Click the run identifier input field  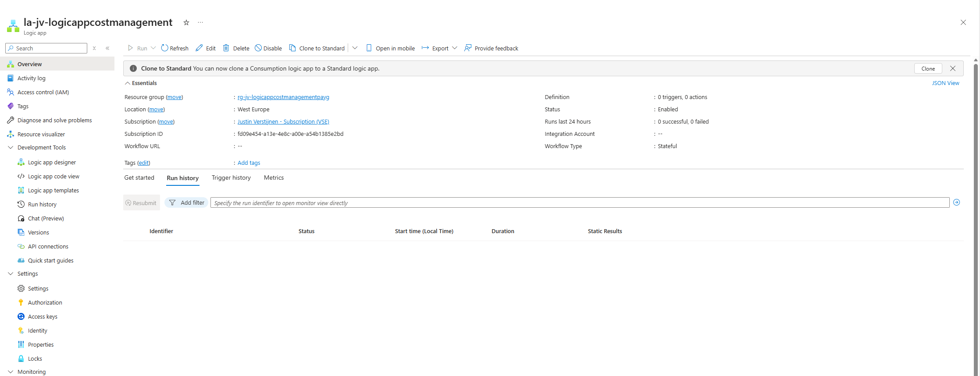click(580, 202)
